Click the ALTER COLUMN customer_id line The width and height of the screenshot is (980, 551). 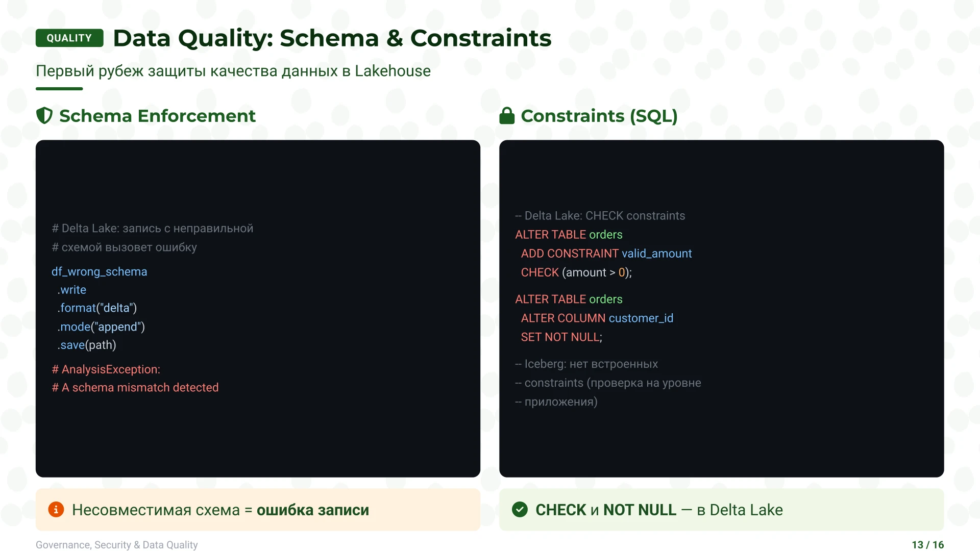(597, 318)
